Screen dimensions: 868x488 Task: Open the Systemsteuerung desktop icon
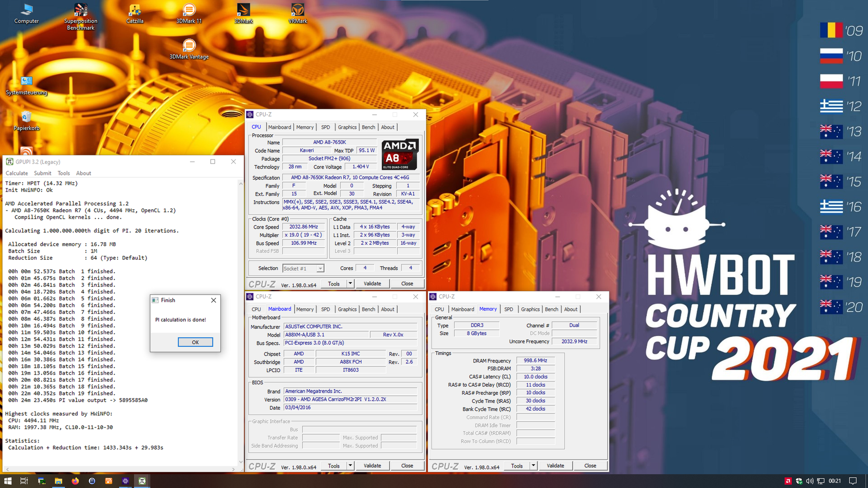[26, 85]
